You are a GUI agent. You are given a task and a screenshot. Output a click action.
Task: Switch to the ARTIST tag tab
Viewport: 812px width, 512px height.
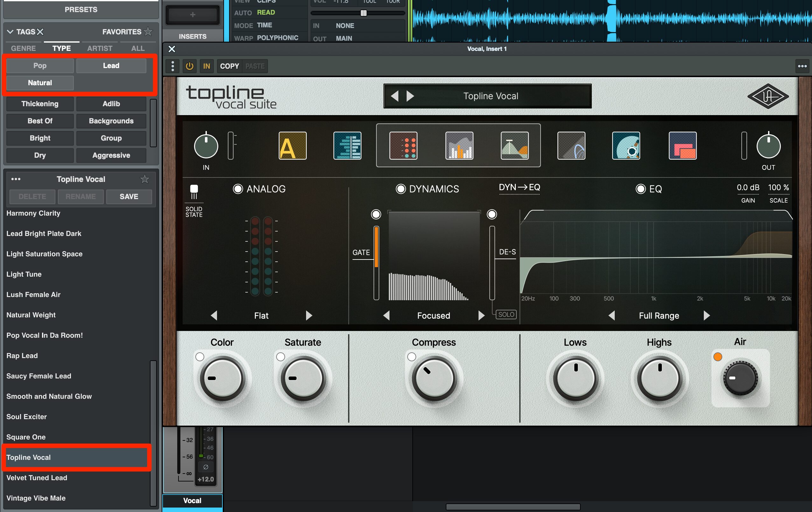[100, 48]
